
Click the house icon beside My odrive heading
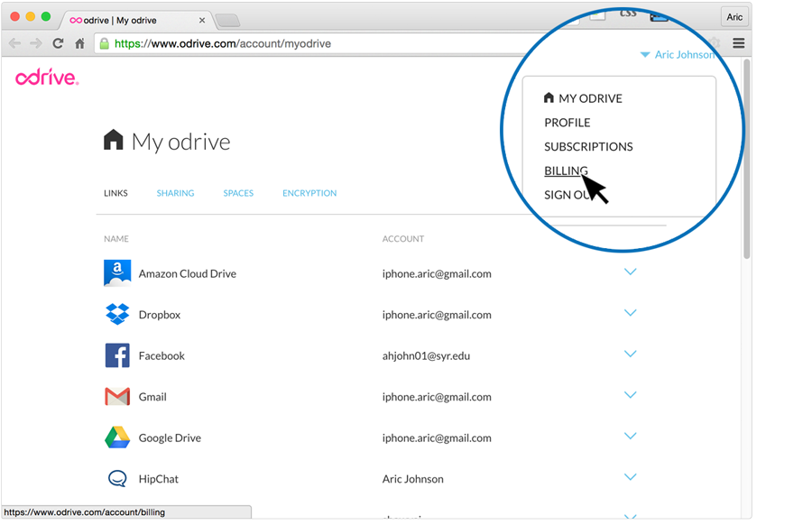[114, 140]
